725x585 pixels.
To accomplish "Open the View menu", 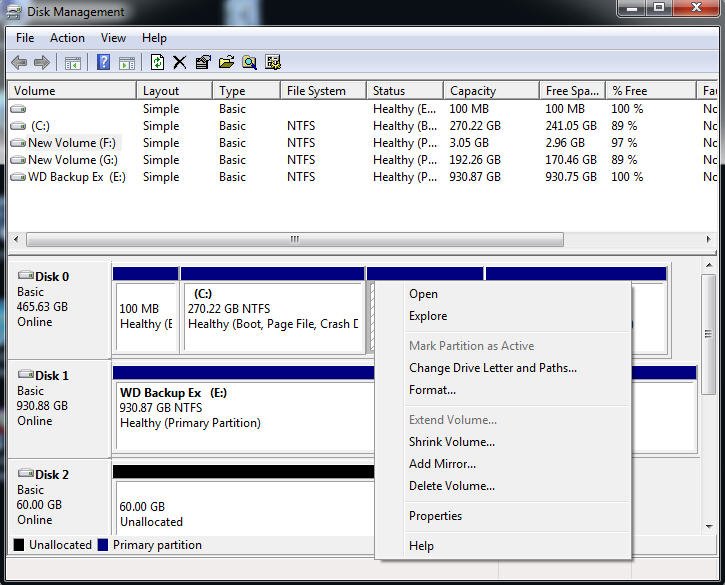I will click(x=113, y=38).
